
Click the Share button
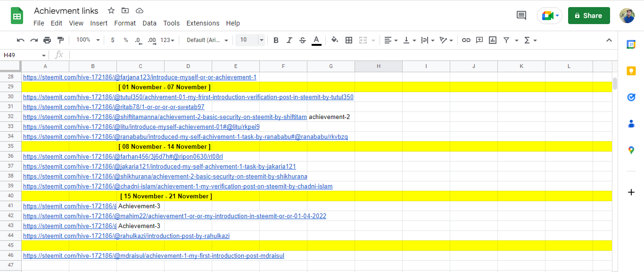589,16
